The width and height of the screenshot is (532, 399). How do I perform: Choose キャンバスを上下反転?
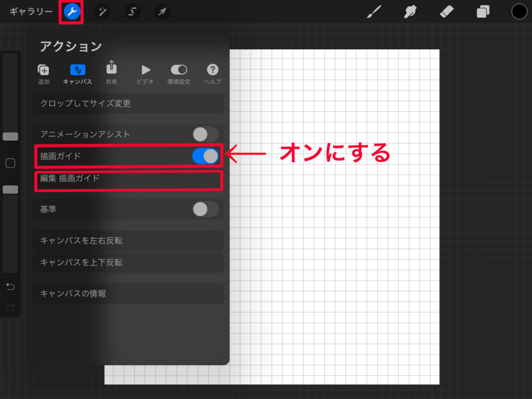pos(128,262)
